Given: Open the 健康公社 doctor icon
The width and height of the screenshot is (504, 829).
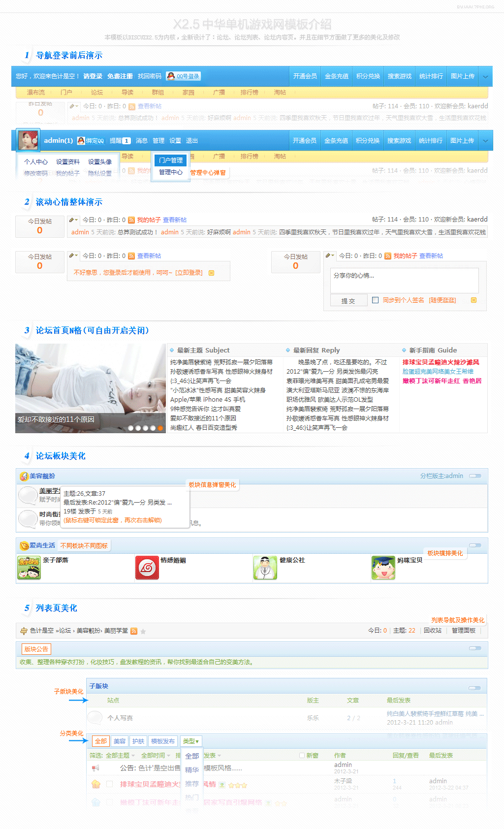Looking at the screenshot, I should click(x=265, y=568).
